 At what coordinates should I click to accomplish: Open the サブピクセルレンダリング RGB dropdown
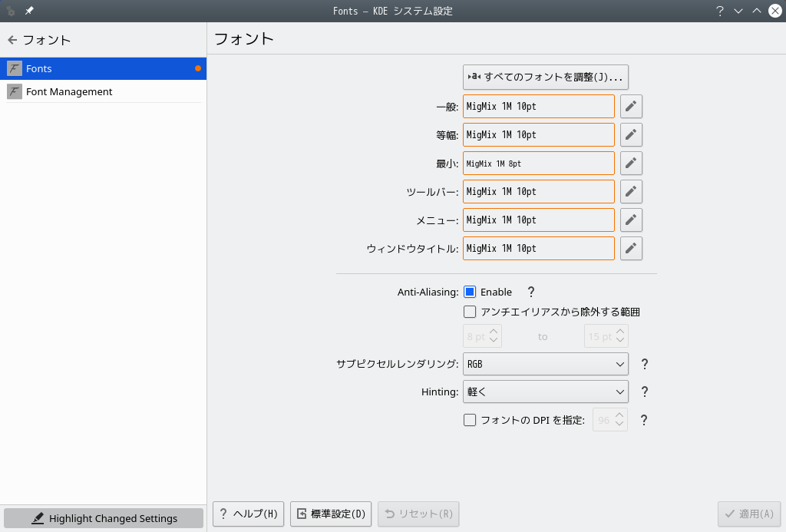pos(546,364)
